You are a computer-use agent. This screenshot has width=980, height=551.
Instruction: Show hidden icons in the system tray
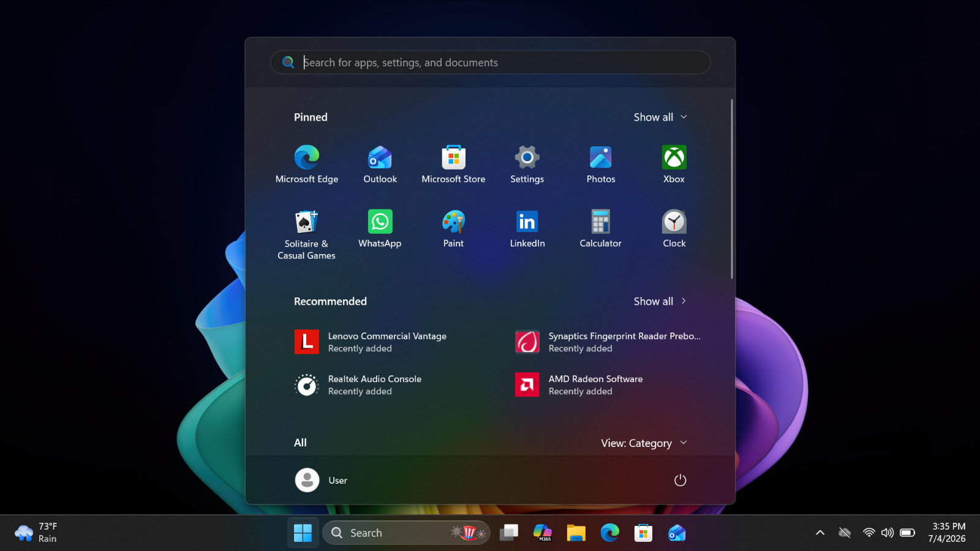(820, 533)
